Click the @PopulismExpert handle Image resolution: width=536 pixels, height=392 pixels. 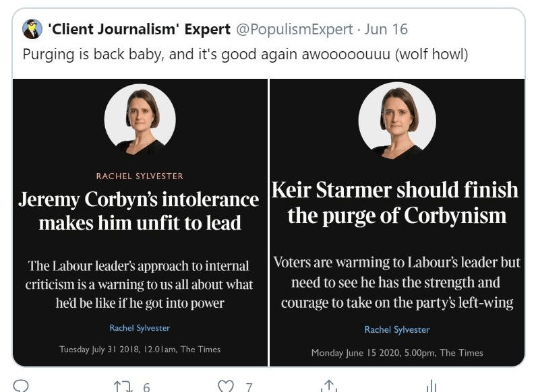tap(293, 30)
